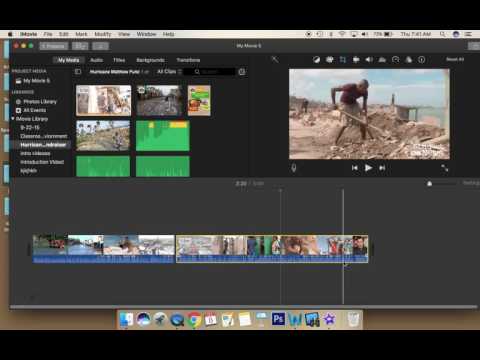This screenshot has width=480, height=360.
Task: Switch to Audio tab
Action: click(x=97, y=60)
